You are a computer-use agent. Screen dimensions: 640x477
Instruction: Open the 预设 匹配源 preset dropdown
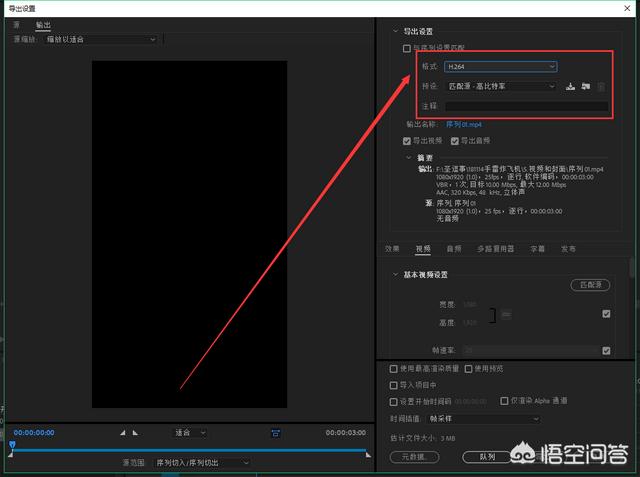point(500,87)
